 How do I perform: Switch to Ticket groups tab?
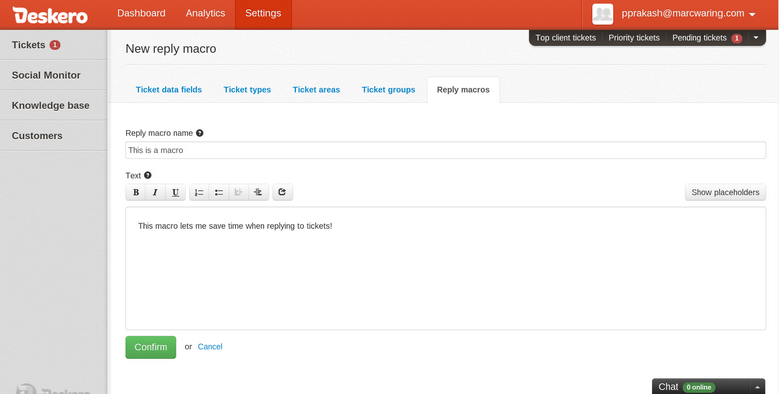coord(389,90)
